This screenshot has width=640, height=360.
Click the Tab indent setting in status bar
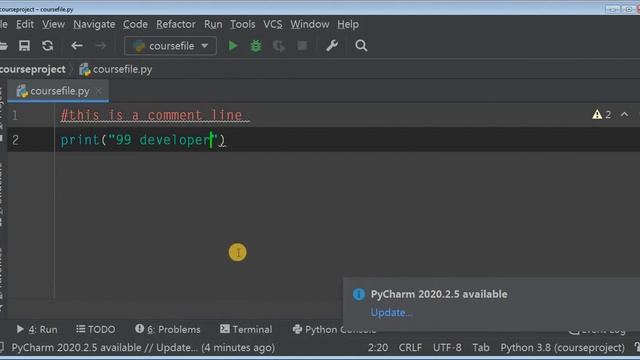(x=481, y=348)
